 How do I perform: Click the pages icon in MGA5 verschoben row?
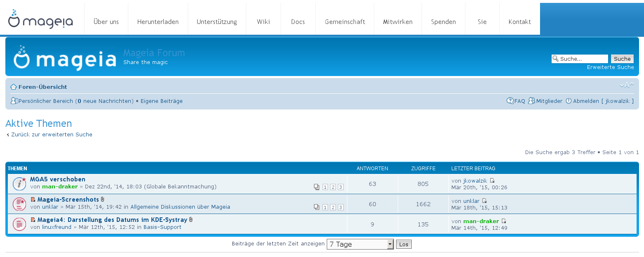point(316,187)
